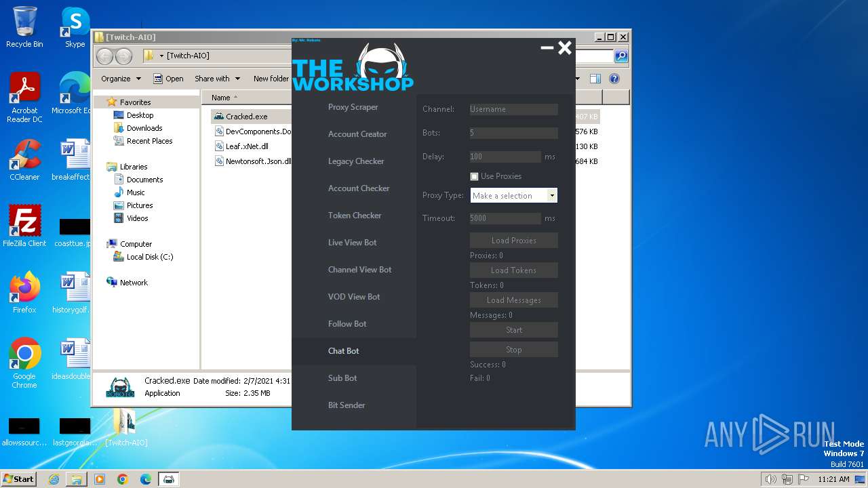Select Newtonsoft.Json.dll in Explorer
The width and height of the screenshot is (868, 488).
[x=252, y=161]
